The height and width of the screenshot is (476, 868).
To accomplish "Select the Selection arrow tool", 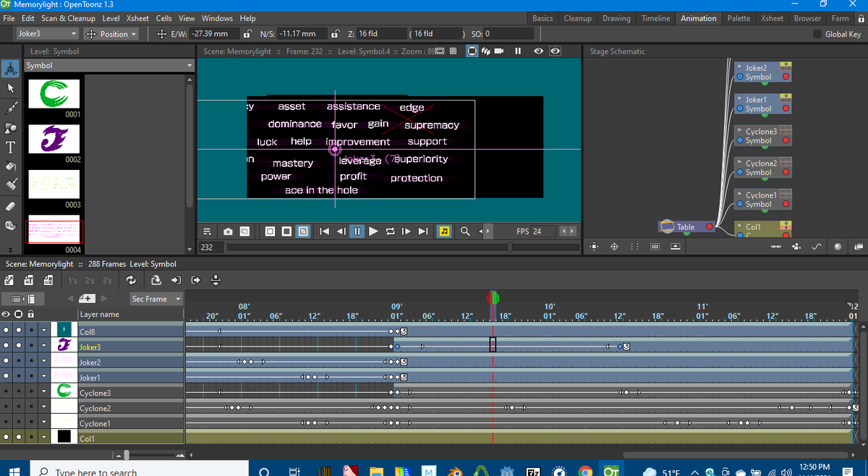I will pyautogui.click(x=10, y=88).
